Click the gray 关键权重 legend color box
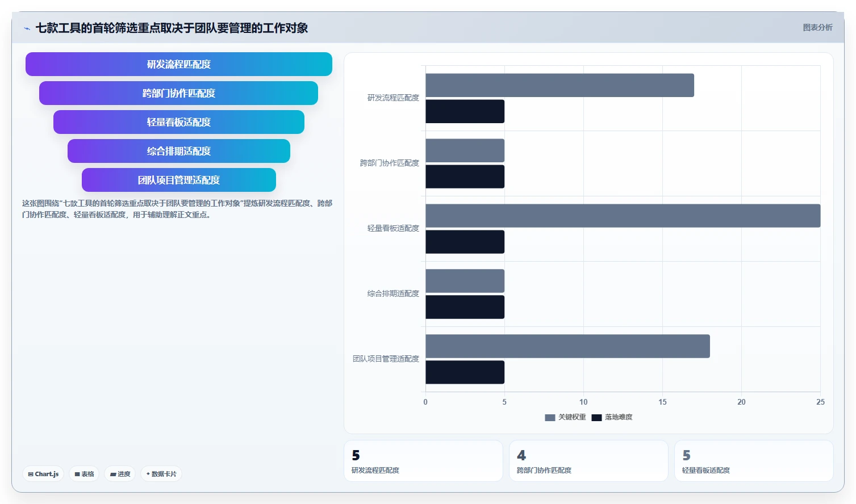The width and height of the screenshot is (856, 504). coord(550,418)
